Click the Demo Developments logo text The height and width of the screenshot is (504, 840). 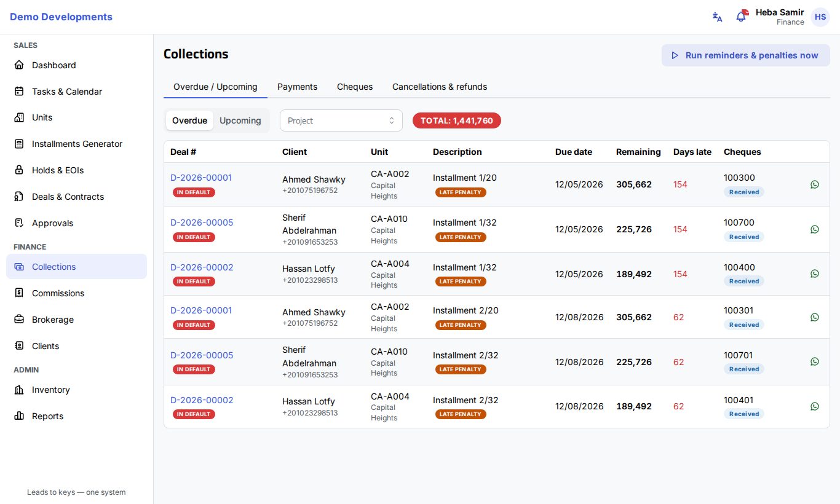(x=61, y=17)
